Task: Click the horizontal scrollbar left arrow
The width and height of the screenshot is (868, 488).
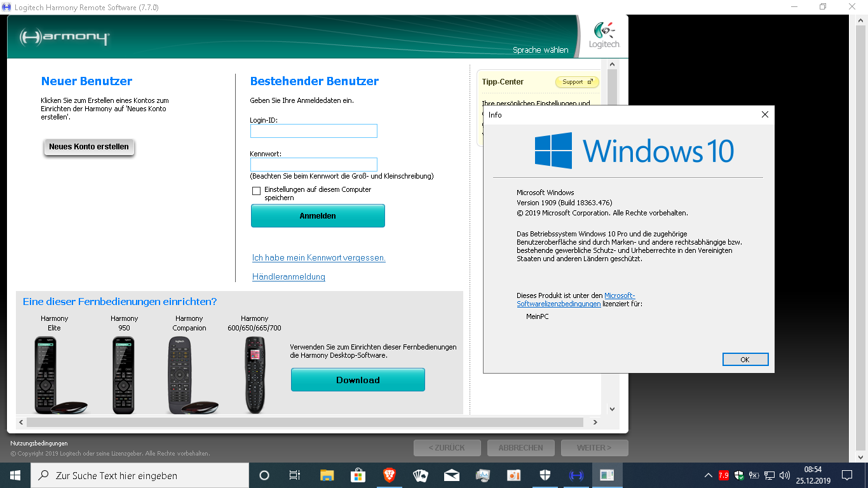Action: (x=21, y=422)
